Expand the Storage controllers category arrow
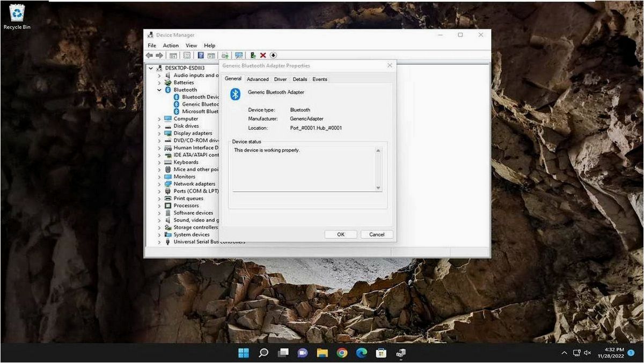Screen dimensions: 644x363 click(x=159, y=227)
